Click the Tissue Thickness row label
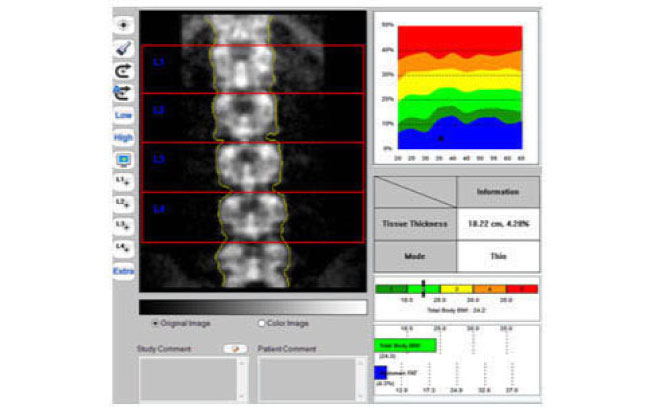Screen dimensions: 651x407 point(415,224)
